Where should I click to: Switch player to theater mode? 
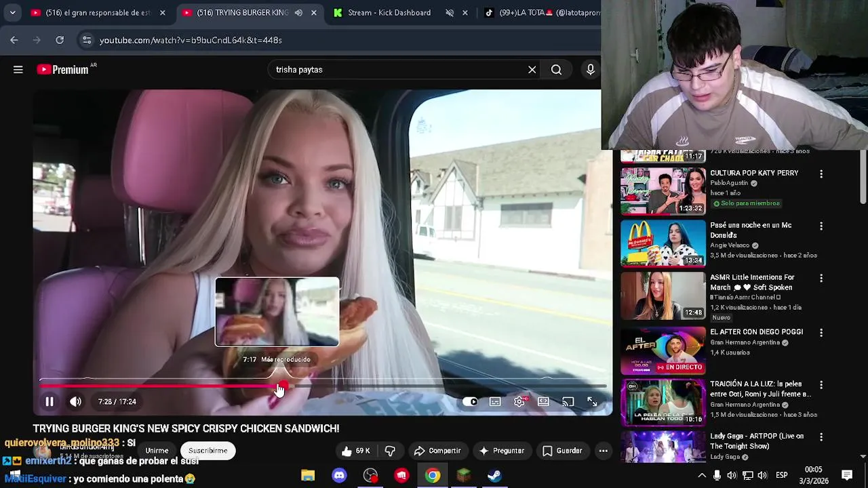pyautogui.click(x=543, y=401)
